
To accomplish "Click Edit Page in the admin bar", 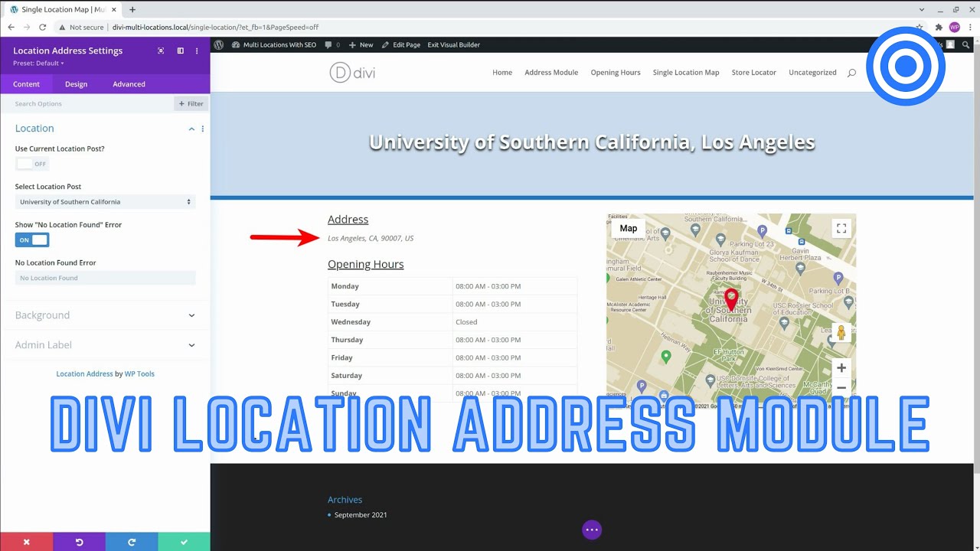I will [401, 44].
